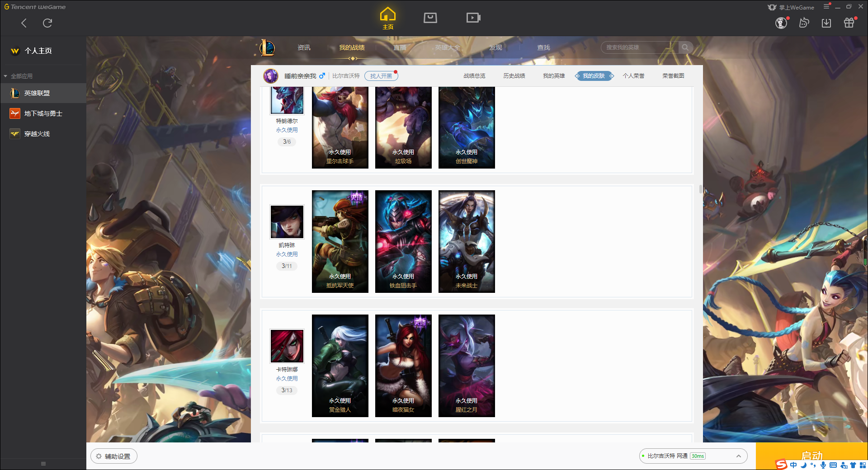Open the gift box icon
Viewport: 868px width, 470px height.
849,23
